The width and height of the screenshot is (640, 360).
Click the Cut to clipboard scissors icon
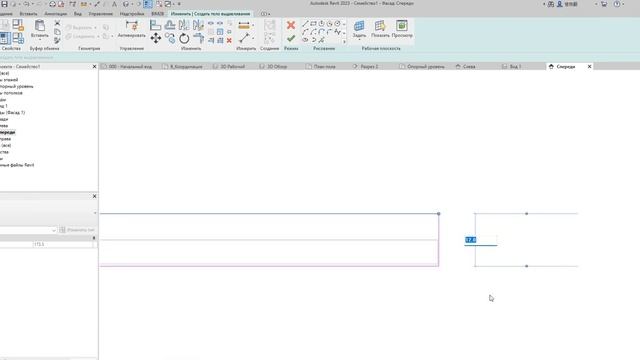click(57, 23)
